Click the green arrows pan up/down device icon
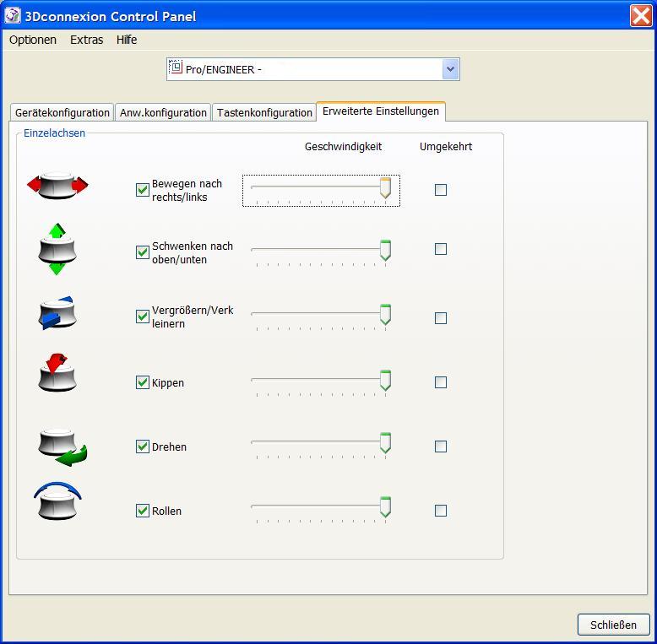Viewport: 657px width, 644px height. pos(57,249)
